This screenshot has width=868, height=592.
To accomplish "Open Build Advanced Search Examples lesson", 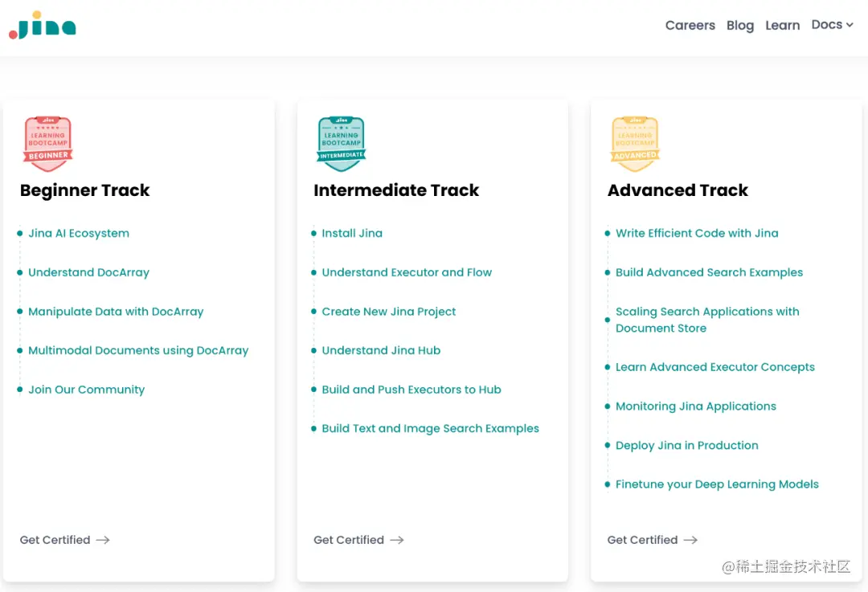I will [709, 272].
